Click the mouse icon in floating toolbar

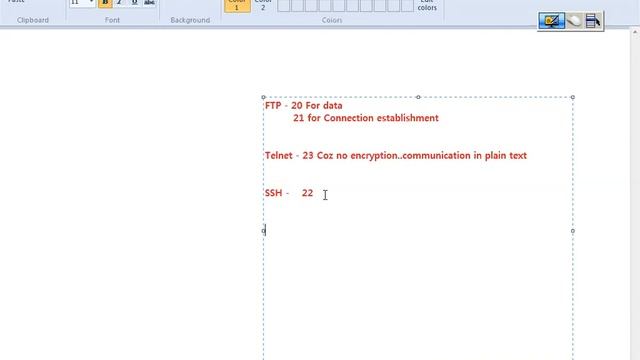pyautogui.click(x=575, y=21)
